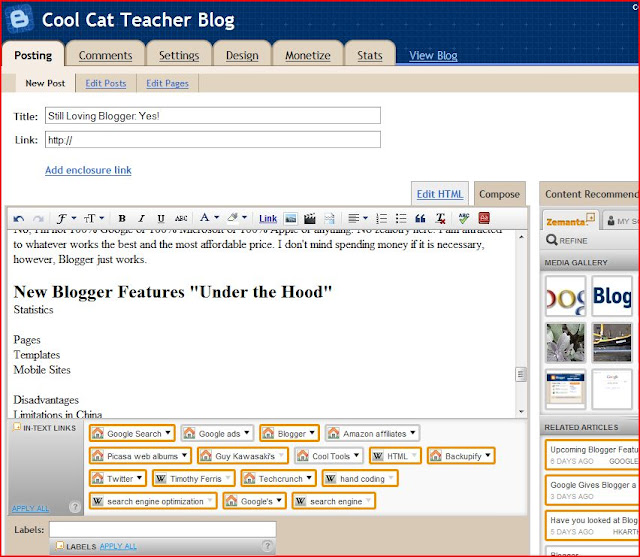Click the Insert image icon

point(291,219)
